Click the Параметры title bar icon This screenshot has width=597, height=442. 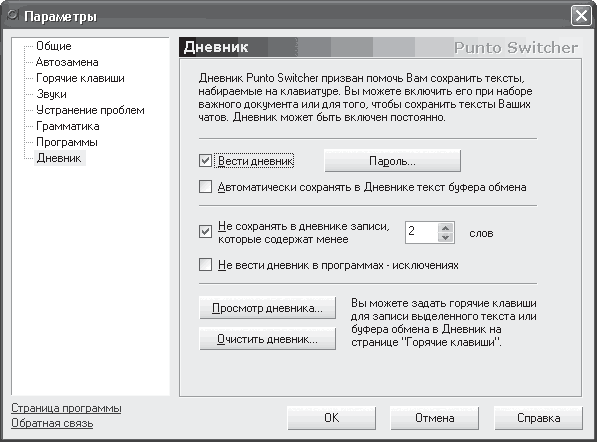tap(13, 16)
